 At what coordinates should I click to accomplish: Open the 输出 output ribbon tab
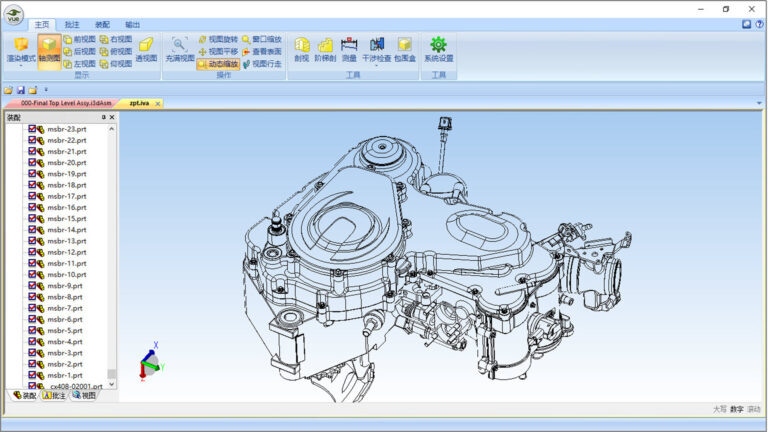[132, 24]
